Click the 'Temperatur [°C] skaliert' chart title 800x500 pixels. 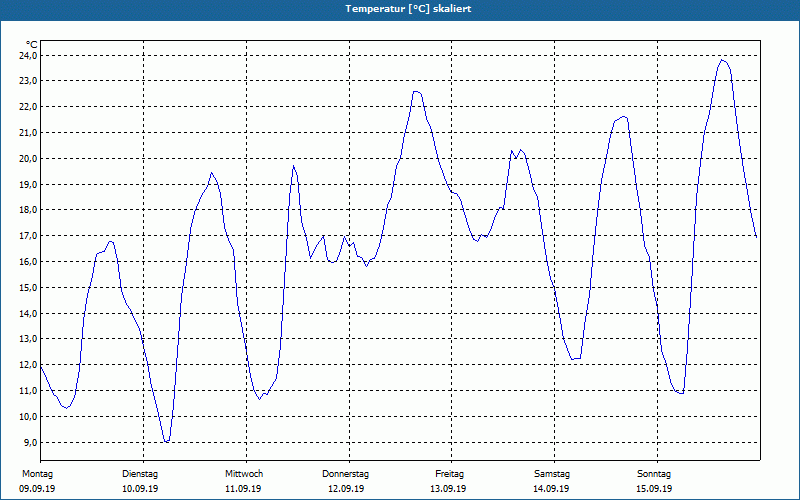tap(408, 9)
